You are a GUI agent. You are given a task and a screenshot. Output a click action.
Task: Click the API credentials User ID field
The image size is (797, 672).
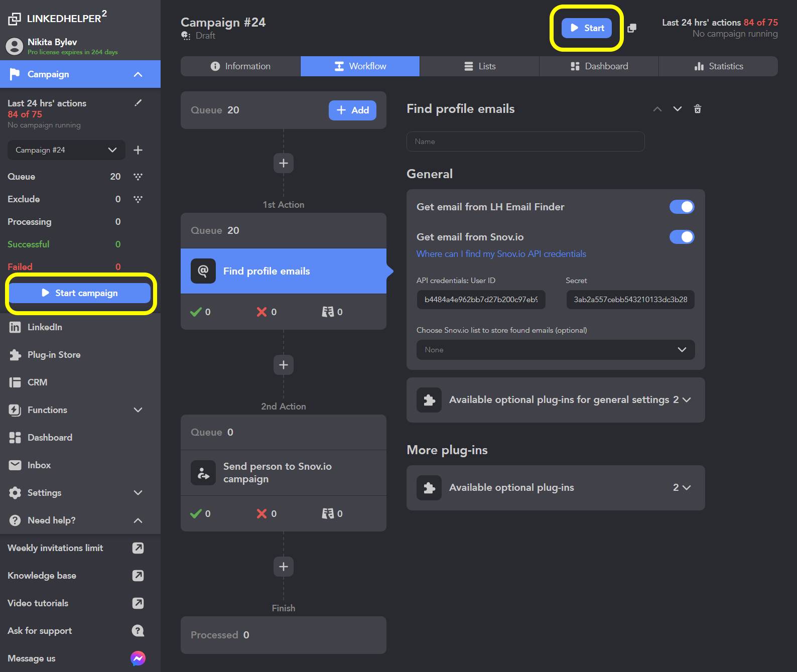(x=481, y=300)
